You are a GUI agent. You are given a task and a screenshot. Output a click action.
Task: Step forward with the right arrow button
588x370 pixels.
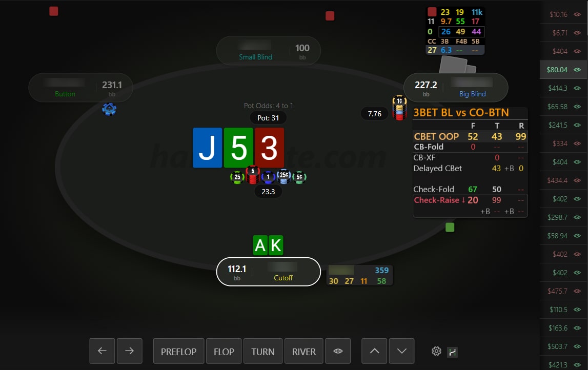coord(129,351)
